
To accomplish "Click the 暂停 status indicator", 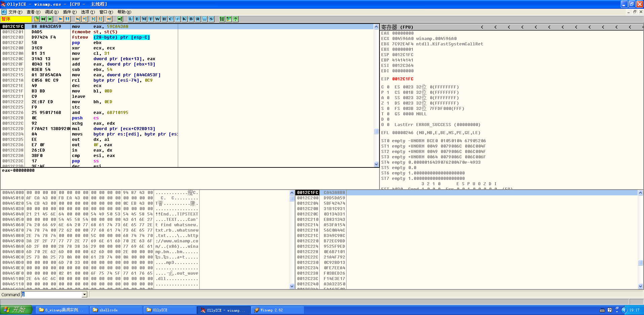I will point(15,19).
